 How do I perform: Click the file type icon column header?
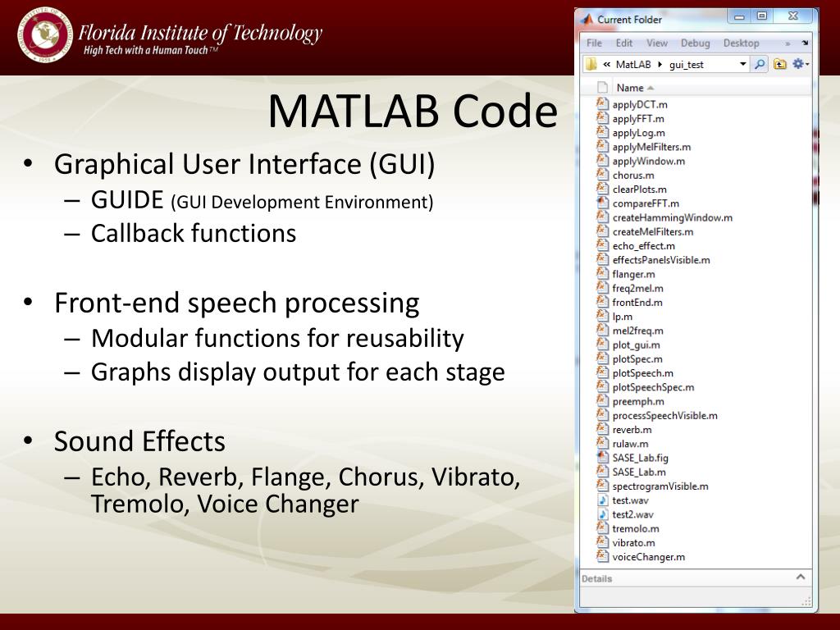coord(603,87)
